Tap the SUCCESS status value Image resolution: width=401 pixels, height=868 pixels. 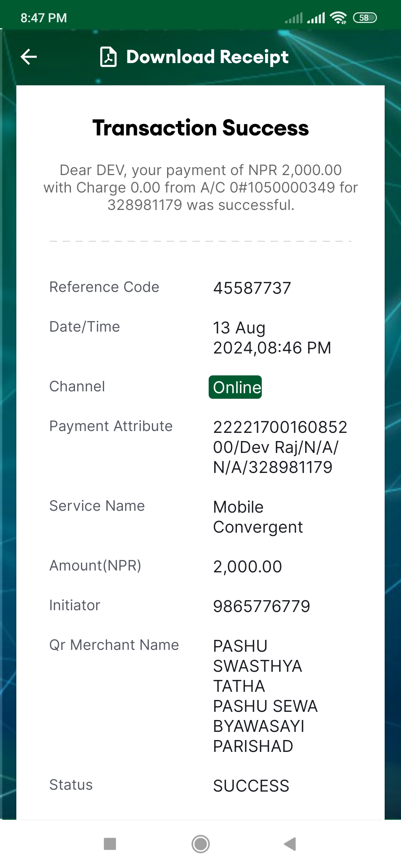pyautogui.click(x=251, y=786)
